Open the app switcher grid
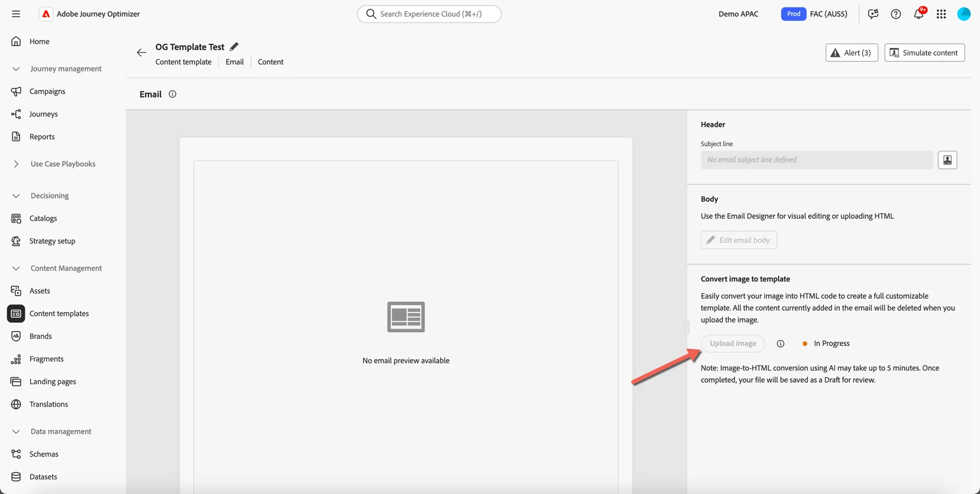This screenshot has height=494, width=980. [941, 14]
